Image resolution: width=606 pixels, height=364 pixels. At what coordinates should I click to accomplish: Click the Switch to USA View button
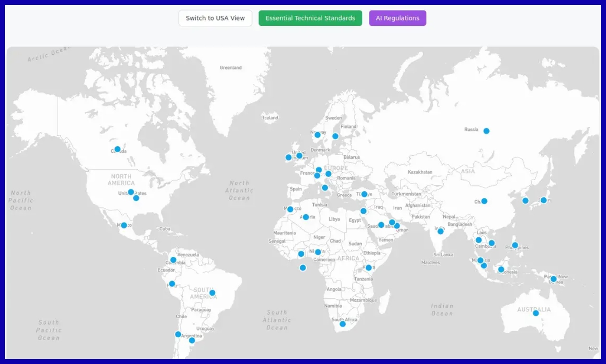[215, 18]
